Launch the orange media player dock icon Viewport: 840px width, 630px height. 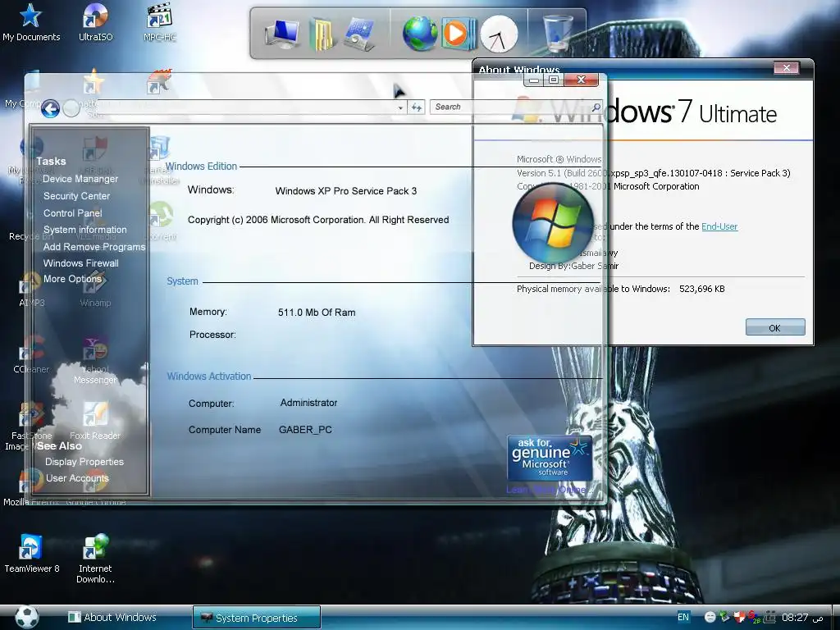(x=458, y=33)
